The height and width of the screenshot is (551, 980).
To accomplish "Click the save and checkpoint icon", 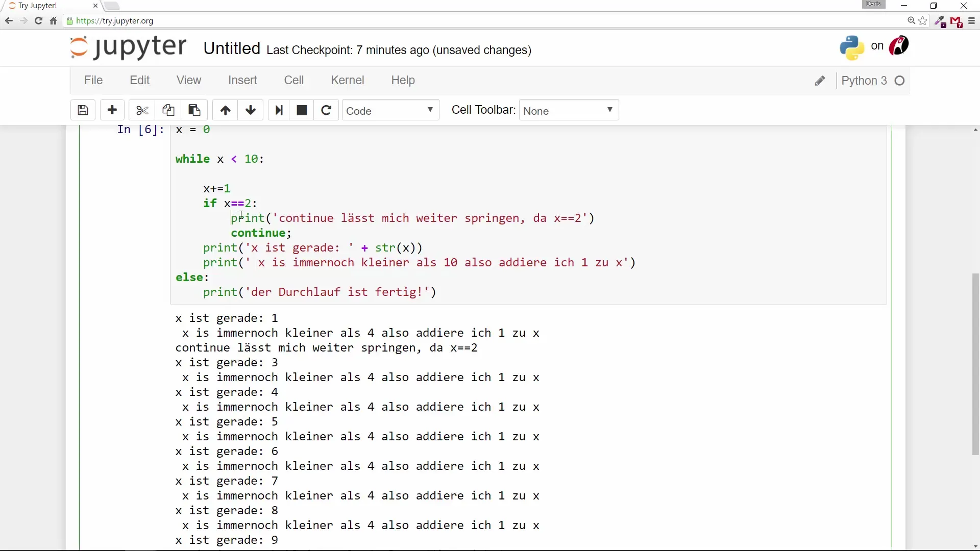I will click(83, 110).
